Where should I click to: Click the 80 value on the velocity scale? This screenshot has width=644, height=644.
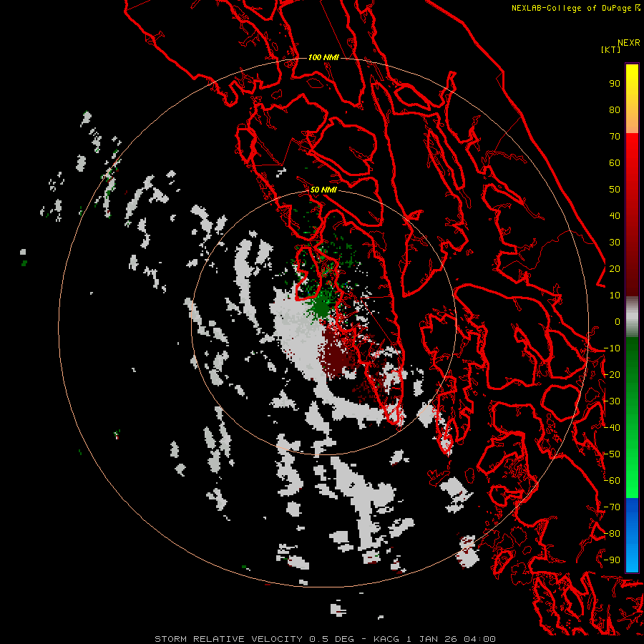point(615,110)
